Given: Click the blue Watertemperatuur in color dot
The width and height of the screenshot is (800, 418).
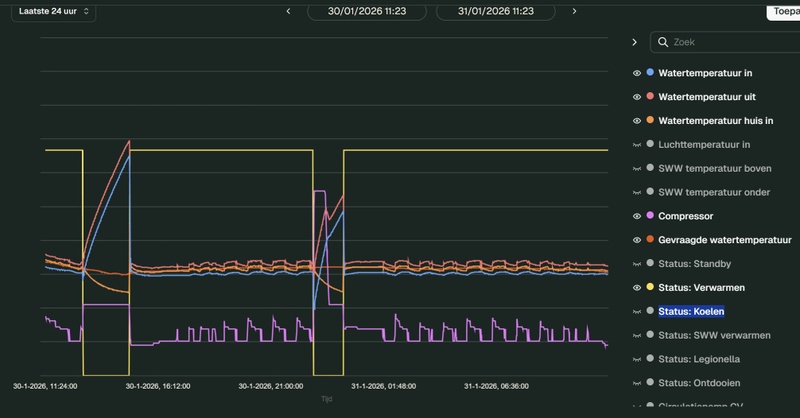Looking at the screenshot, I should pyautogui.click(x=650, y=72).
